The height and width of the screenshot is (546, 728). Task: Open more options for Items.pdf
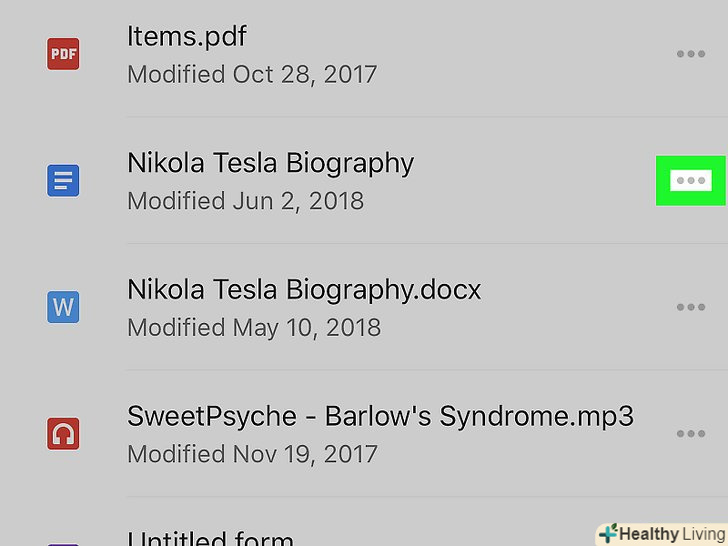click(691, 54)
